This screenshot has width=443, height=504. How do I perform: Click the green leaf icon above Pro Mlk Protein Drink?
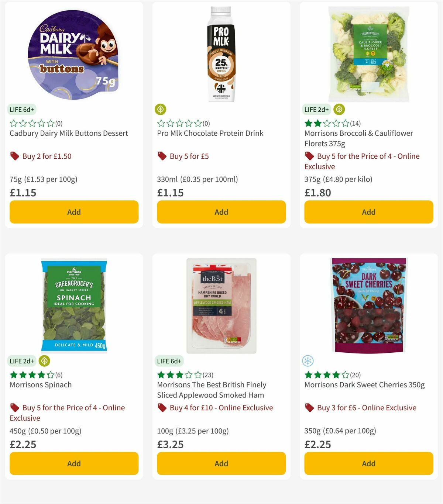click(x=161, y=109)
